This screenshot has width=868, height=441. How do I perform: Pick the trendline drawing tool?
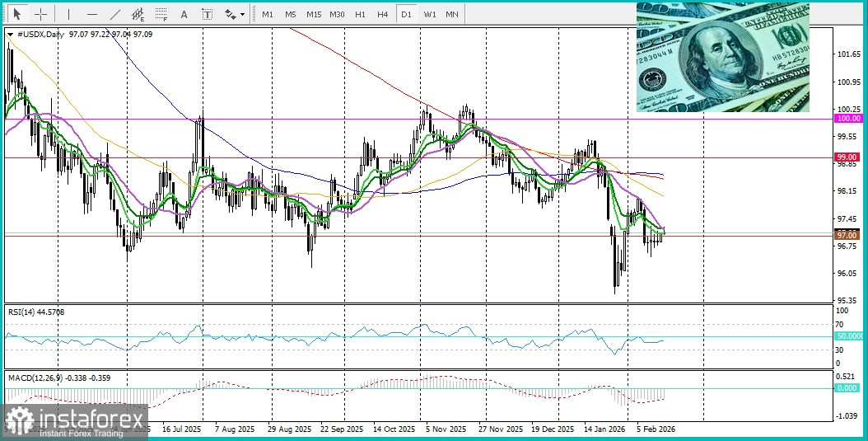114,14
